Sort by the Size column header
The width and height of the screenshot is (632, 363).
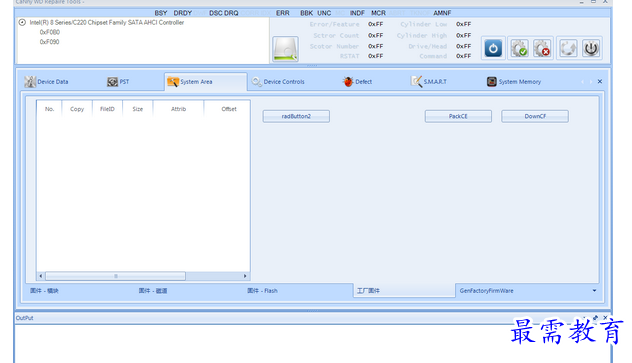(x=138, y=109)
